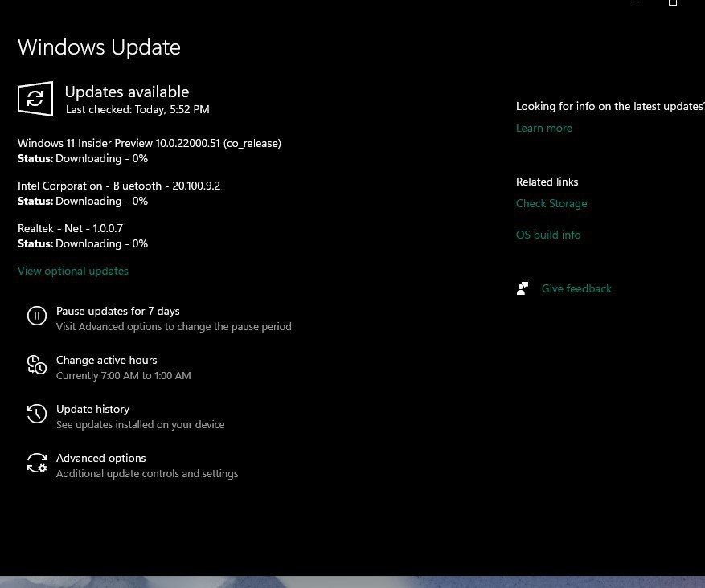
Task: Open the Learn more link
Action: click(544, 128)
